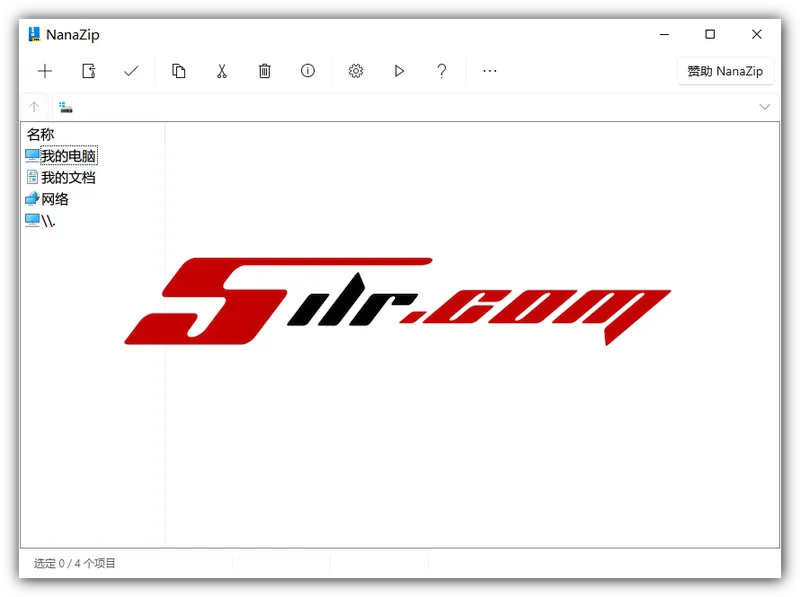Viewport: 800px width, 597px height.
Task: Click the address bar path field
Action: pyautogui.click(x=416, y=107)
